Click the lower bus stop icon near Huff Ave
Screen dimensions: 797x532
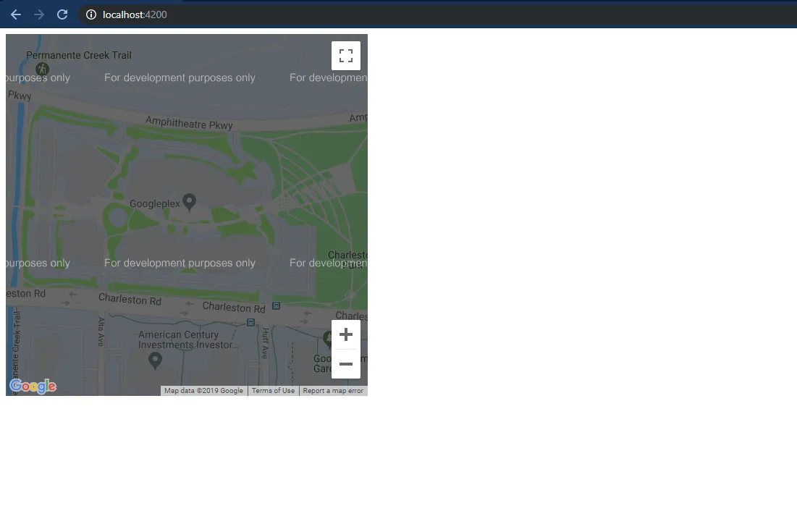(250, 322)
